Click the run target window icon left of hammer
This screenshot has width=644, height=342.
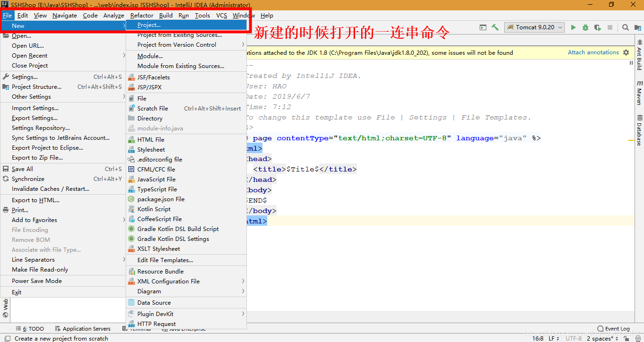pos(483,27)
